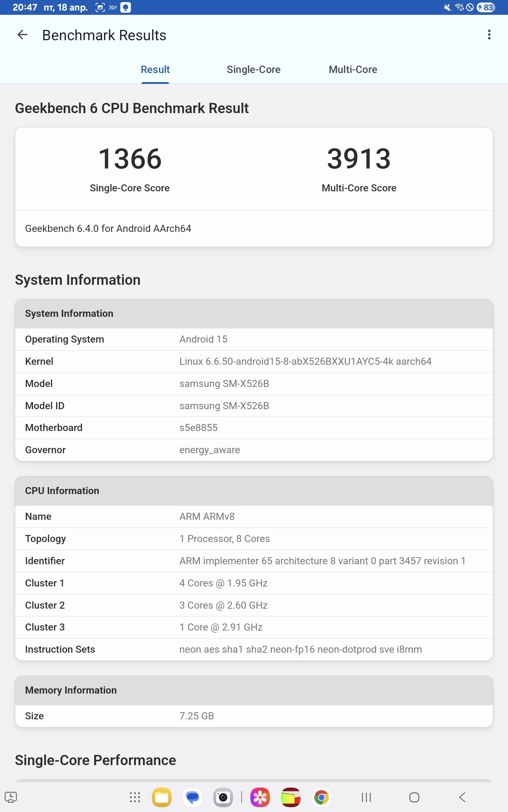Tap the back arrow in header
This screenshot has width=508, height=812.
pos(22,35)
